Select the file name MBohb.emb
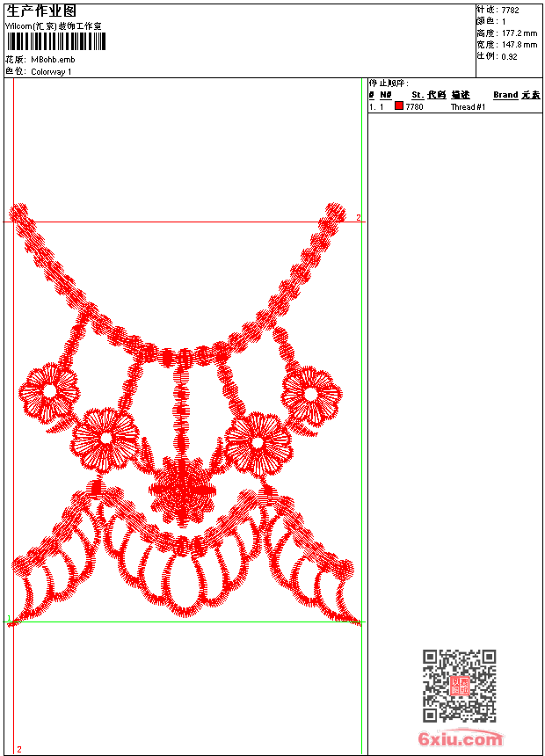545x756 pixels. point(53,60)
